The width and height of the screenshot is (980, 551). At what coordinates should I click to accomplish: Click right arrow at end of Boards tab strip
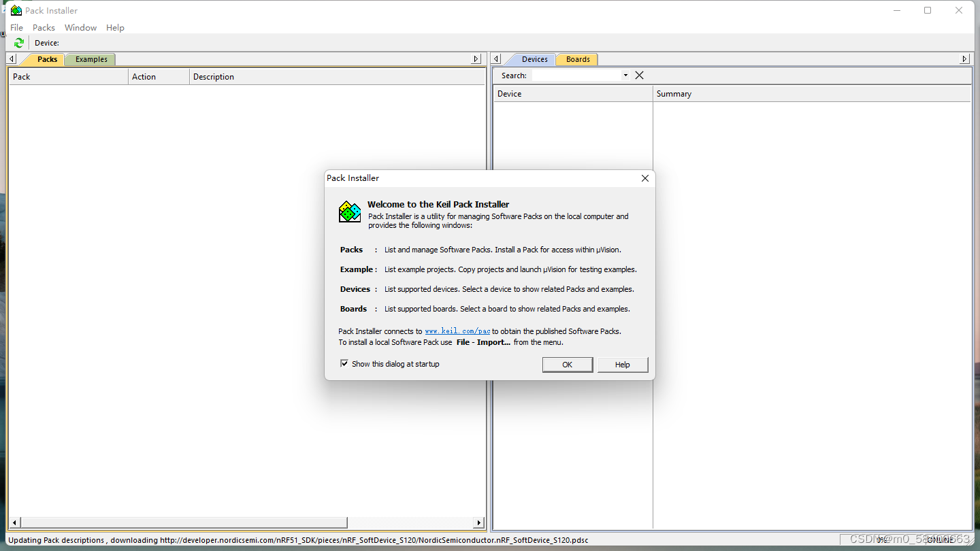coord(964,59)
